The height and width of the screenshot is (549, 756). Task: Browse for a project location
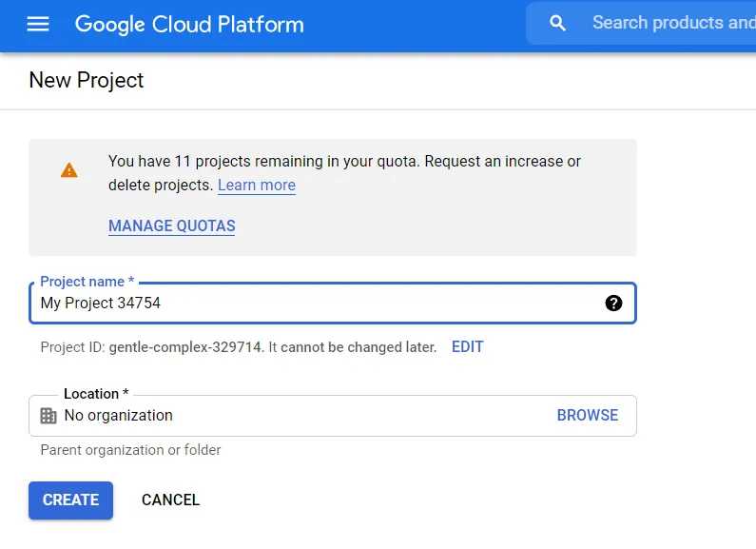pos(587,416)
